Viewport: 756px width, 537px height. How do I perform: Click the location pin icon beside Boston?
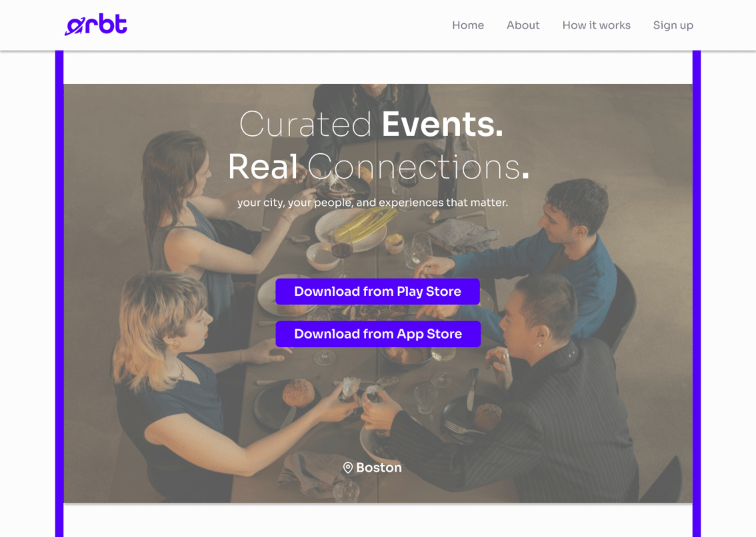point(347,468)
